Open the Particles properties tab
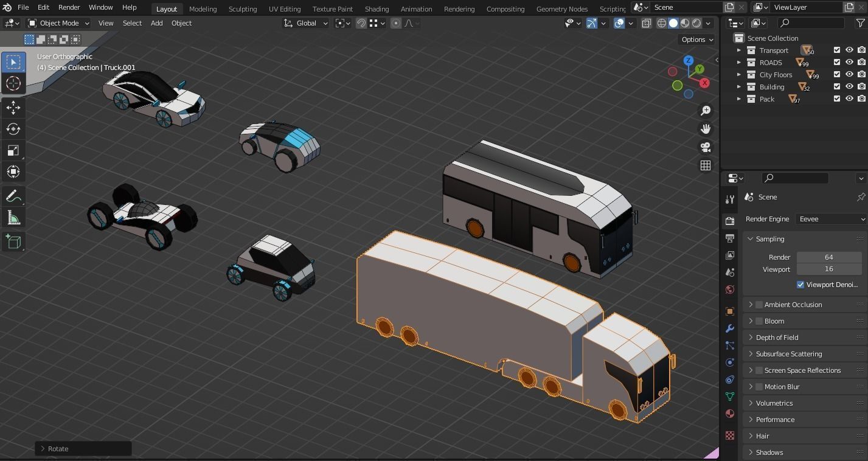Viewport: 868px width, 461px height. tap(730, 345)
